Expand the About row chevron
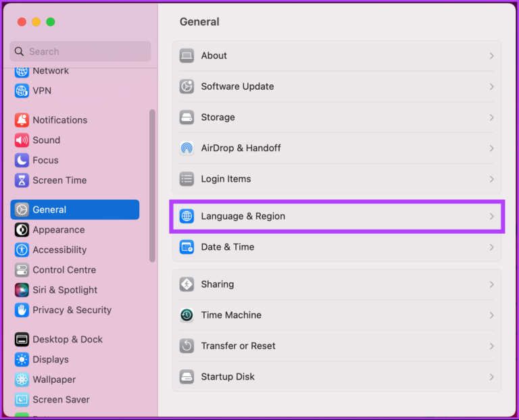 [x=491, y=56]
